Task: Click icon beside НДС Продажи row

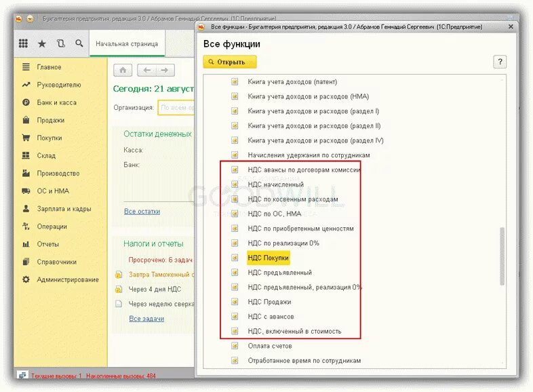Action: click(x=235, y=302)
